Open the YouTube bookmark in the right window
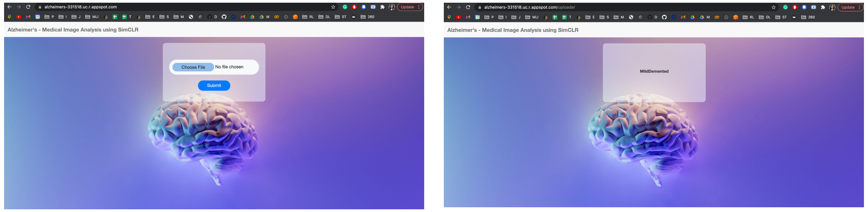The height and width of the screenshot is (212, 868). (x=459, y=17)
